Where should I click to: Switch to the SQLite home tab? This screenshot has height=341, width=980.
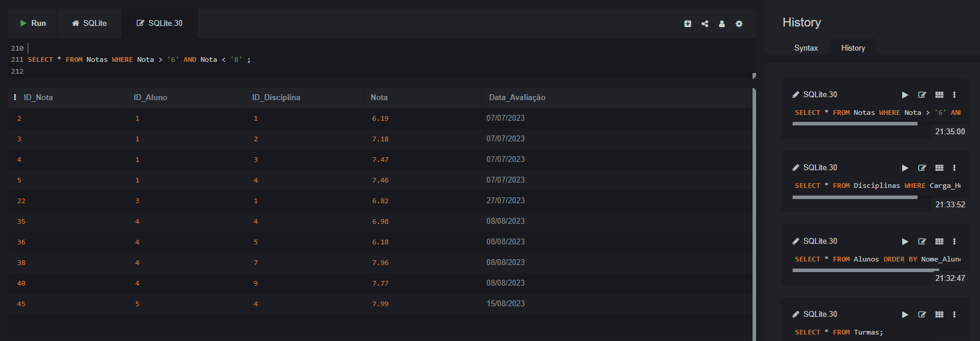90,24
